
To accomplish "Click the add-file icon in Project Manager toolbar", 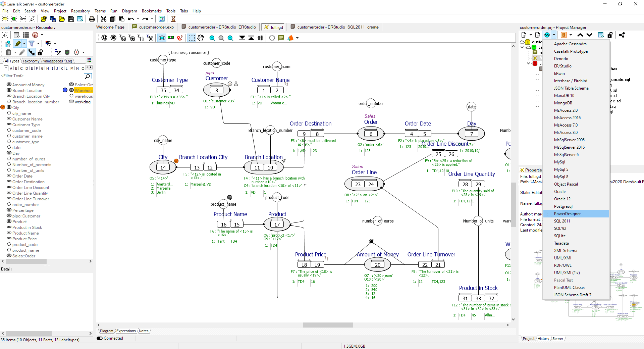I will click(x=524, y=35).
